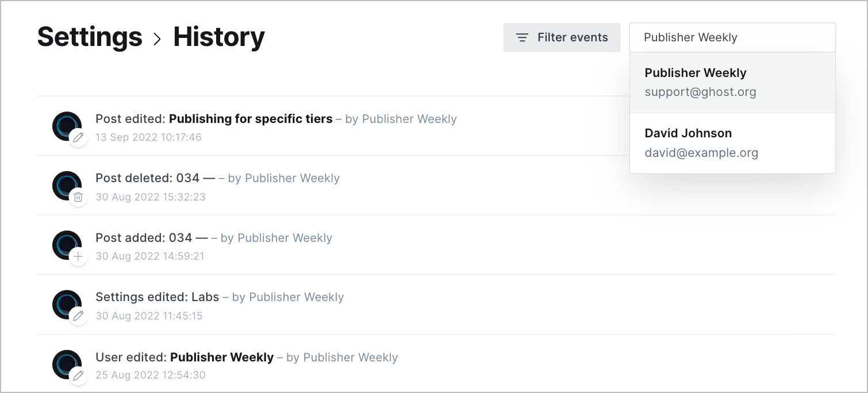Open Publishing for specific tiers post link
The image size is (868, 393).
pyautogui.click(x=251, y=119)
